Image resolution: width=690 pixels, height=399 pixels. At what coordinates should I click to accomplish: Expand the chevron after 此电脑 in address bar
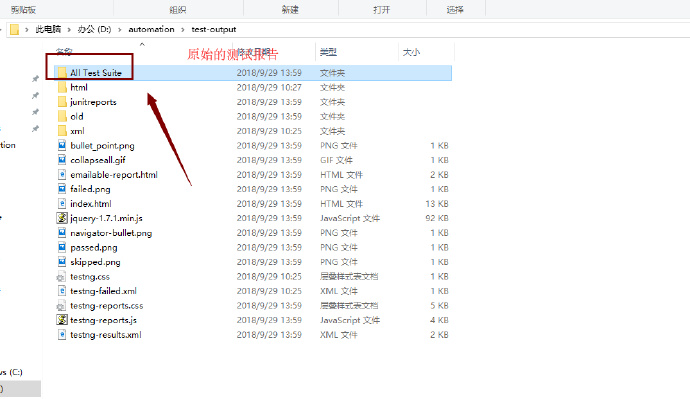69,29
